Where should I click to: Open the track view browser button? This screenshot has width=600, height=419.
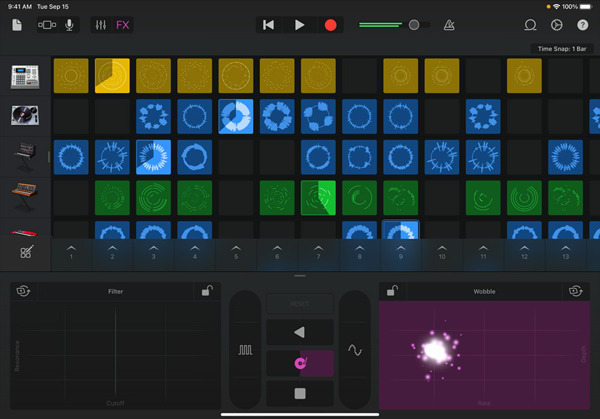point(47,25)
